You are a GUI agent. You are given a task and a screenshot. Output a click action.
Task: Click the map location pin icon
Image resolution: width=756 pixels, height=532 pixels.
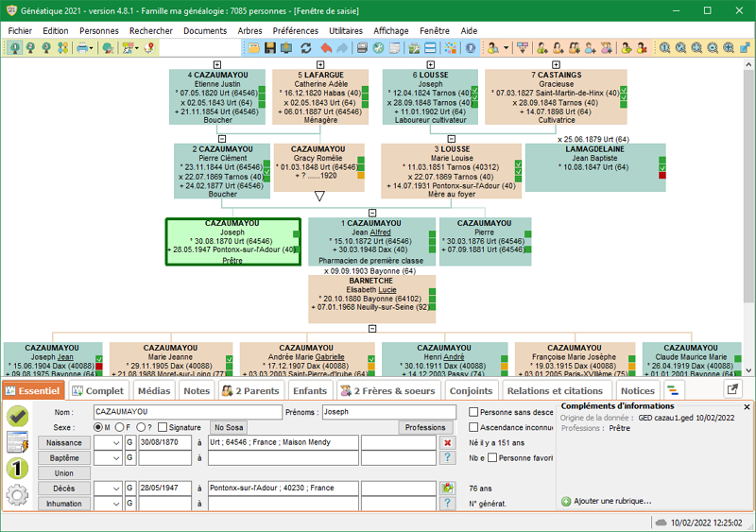150,48
